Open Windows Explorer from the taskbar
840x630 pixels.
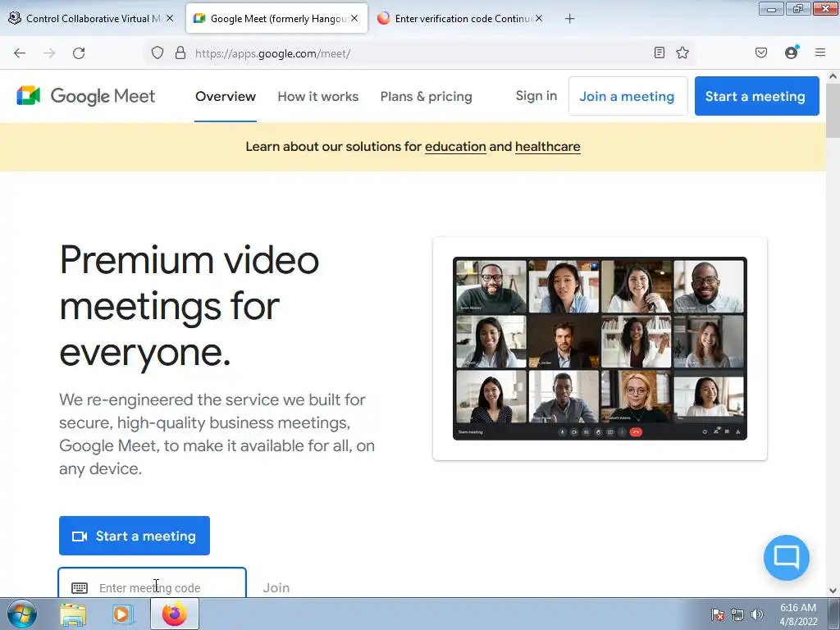[x=73, y=614]
